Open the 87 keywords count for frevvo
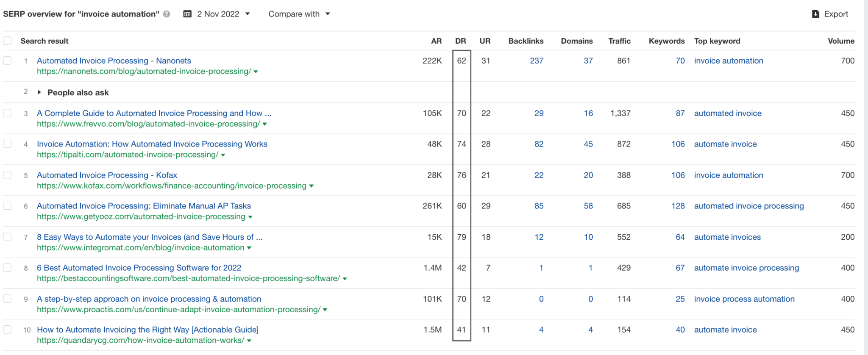The height and width of the screenshot is (355, 868). pos(680,113)
